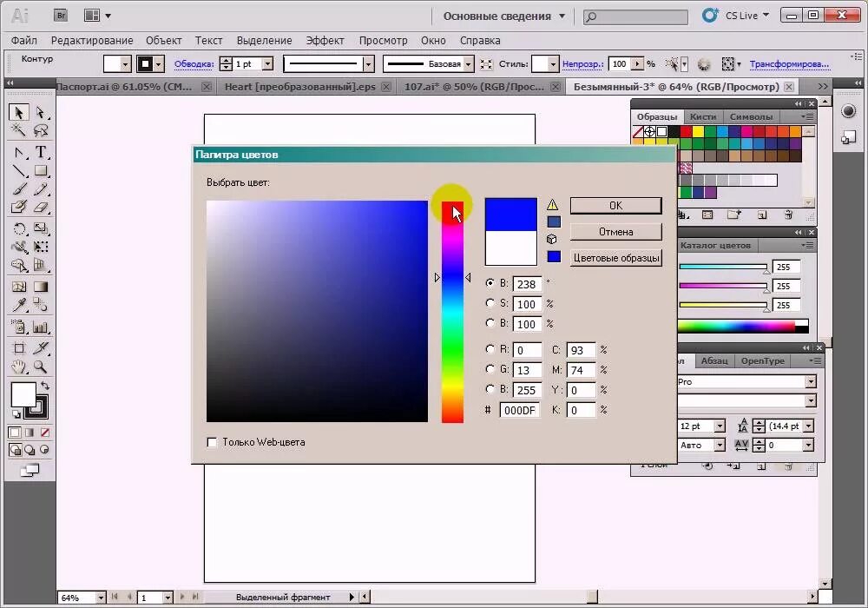Click inside the color picker saturation field
Screen dimensions: 868x608
coord(317,311)
